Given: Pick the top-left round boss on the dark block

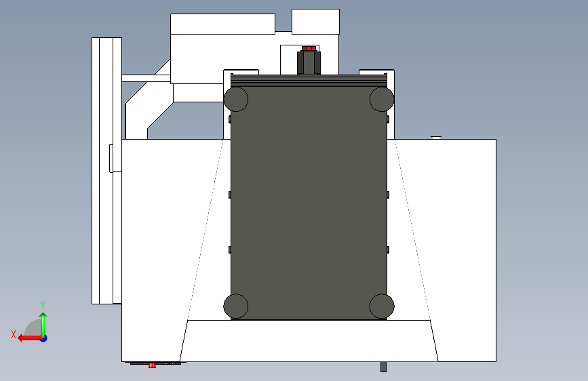Looking at the screenshot, I should 236,100.
